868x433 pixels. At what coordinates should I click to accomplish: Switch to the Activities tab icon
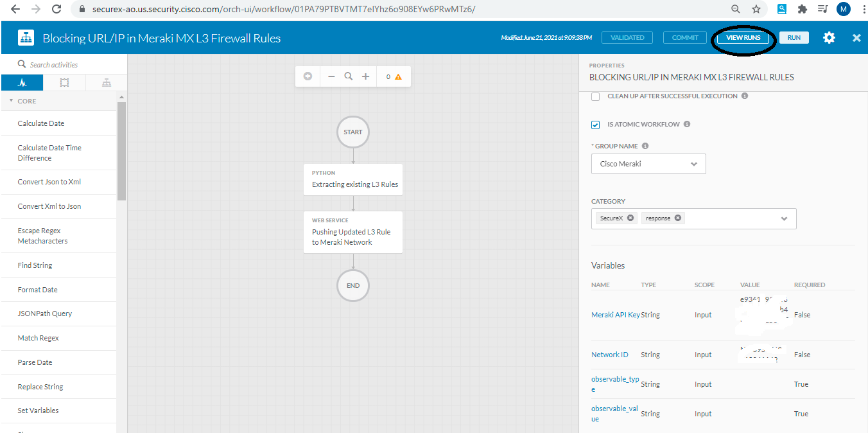(x=22, y=82)
